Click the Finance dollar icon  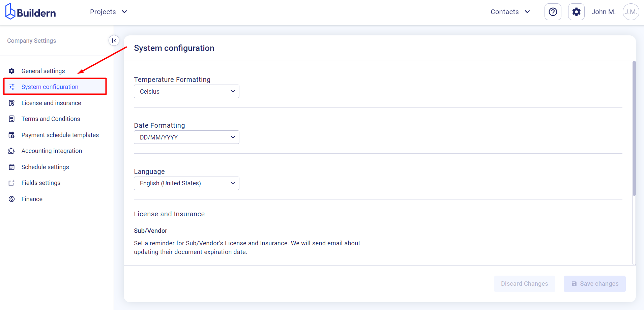12,199
